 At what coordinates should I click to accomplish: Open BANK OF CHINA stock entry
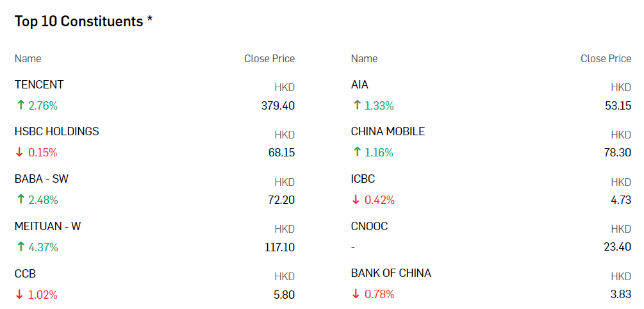pyautogui.click(x=391, y=273)
